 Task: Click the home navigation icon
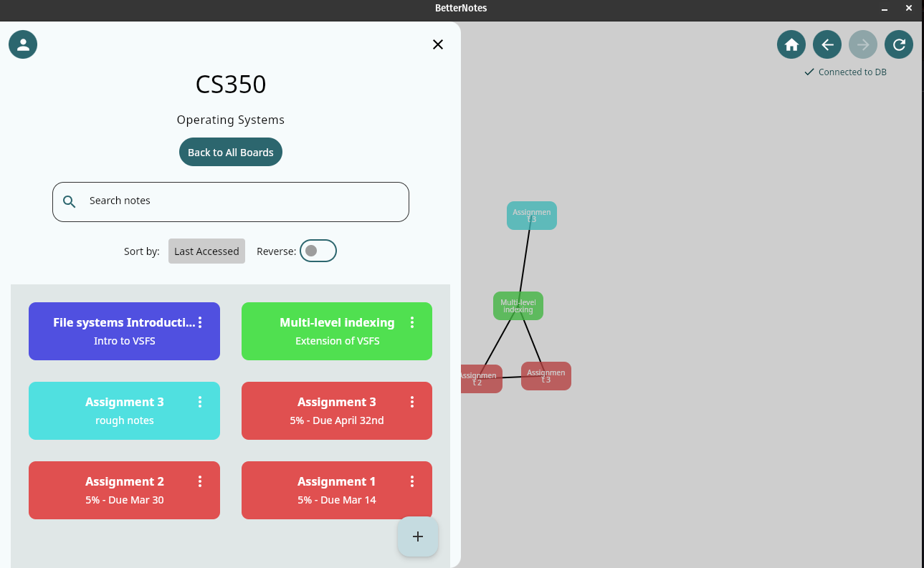pos(791,44)
